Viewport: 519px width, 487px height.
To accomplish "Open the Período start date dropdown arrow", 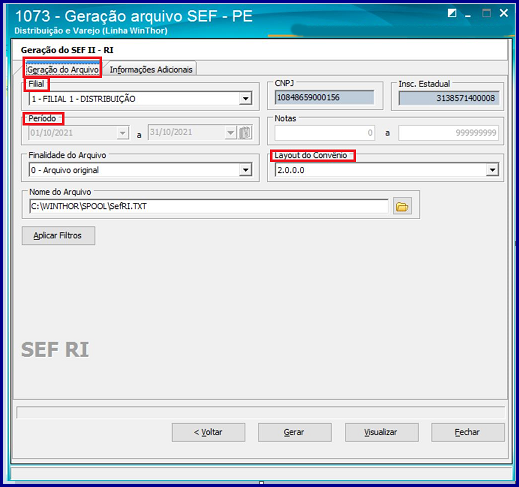I will 122,133.
